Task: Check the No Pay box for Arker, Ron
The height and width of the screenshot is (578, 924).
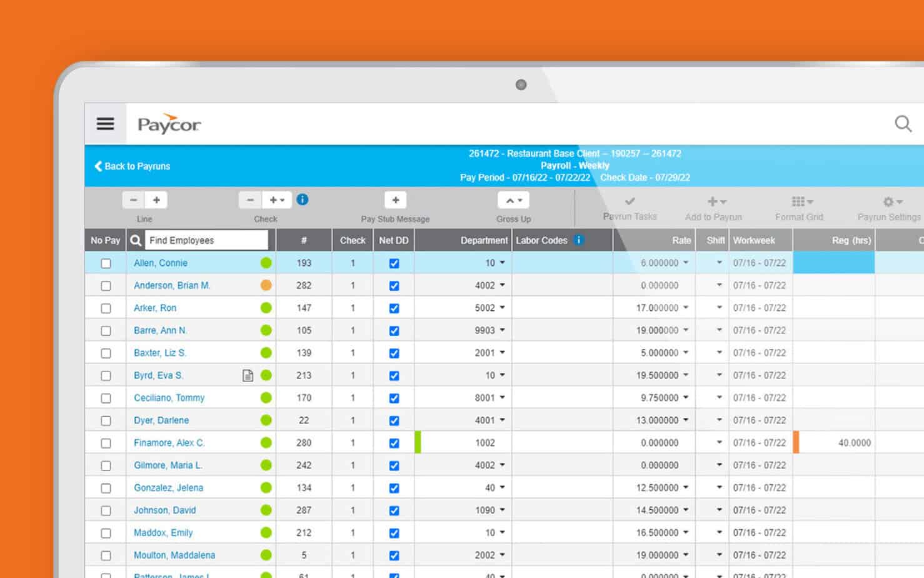Action: pyautogui.click(x=106, y=308)
